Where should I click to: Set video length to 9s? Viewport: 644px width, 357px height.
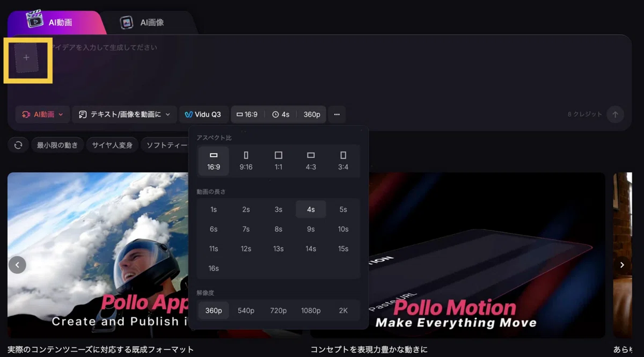coord(311,229)
